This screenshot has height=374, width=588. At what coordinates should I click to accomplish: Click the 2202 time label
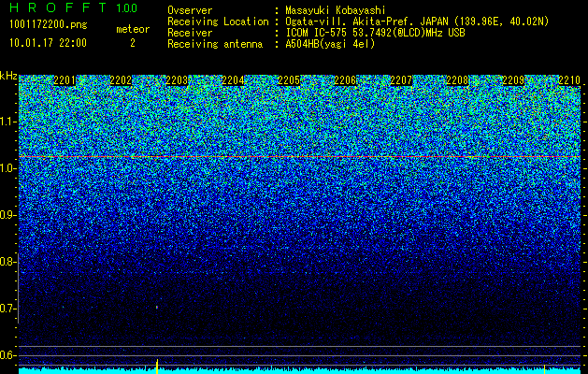click(x=121, y=80)
